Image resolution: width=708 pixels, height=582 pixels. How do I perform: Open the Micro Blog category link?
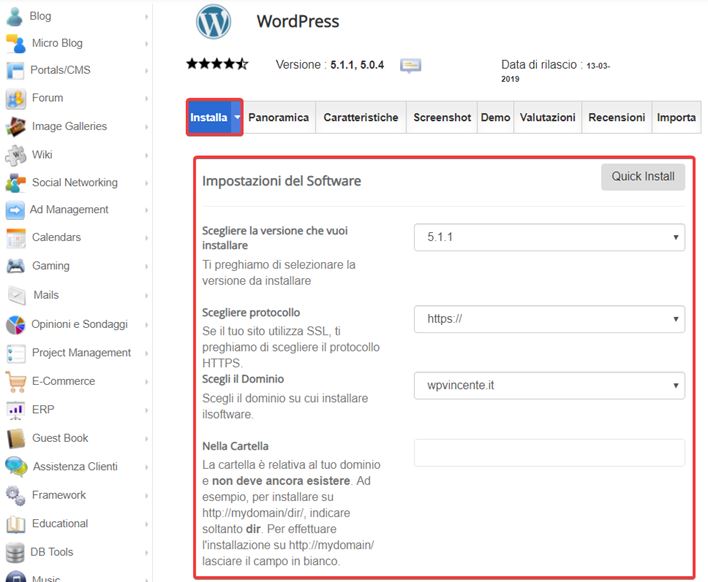(x=57, y=43)
